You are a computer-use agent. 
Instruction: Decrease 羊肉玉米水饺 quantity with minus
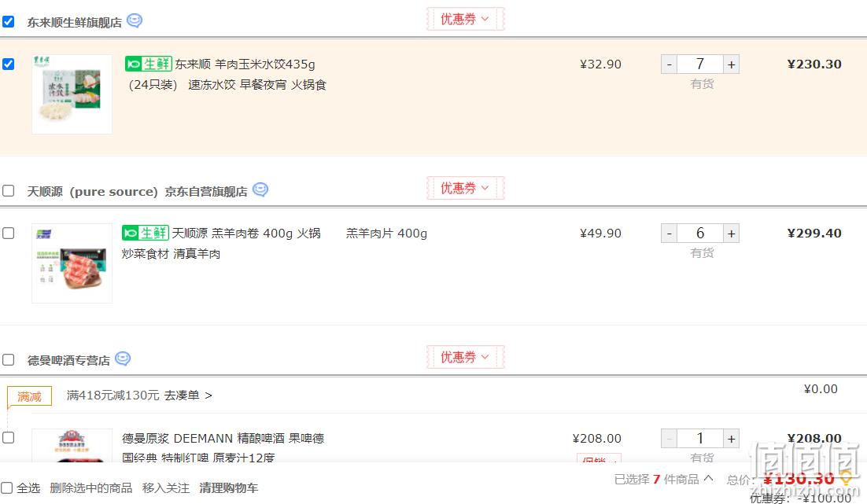669,64
